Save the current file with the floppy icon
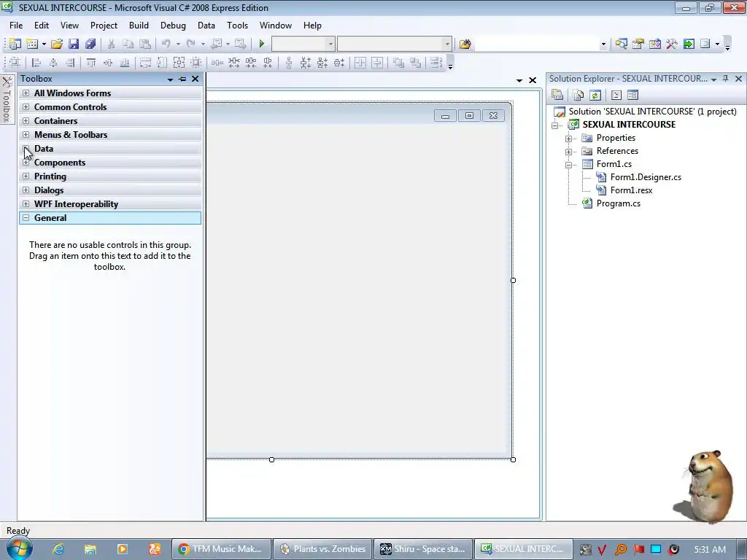Viewport: 747px width, 560px height. [x=74, y=44]
